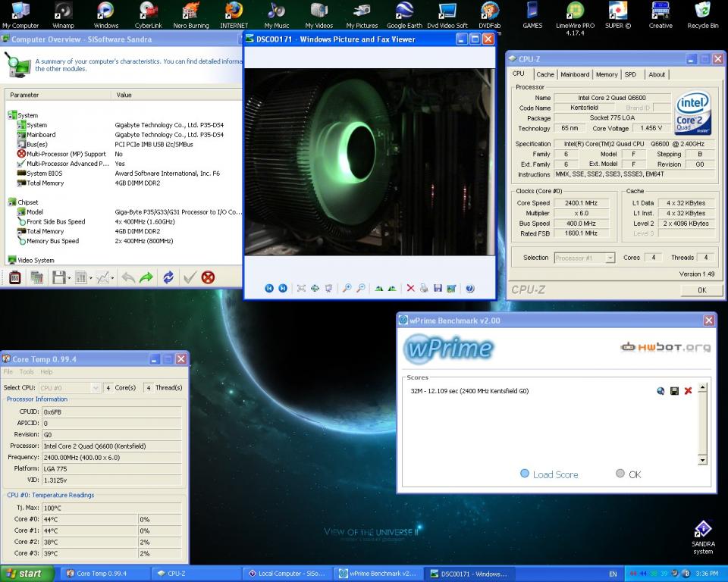The image size is (728, 582).
Task: Click the Start button on taskbar
Action: pyautogui.click(x=27, y=574)
